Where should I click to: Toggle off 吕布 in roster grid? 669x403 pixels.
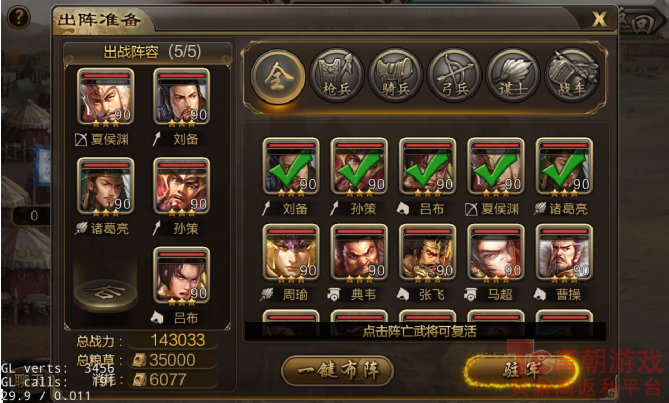[x=427, y=167]
